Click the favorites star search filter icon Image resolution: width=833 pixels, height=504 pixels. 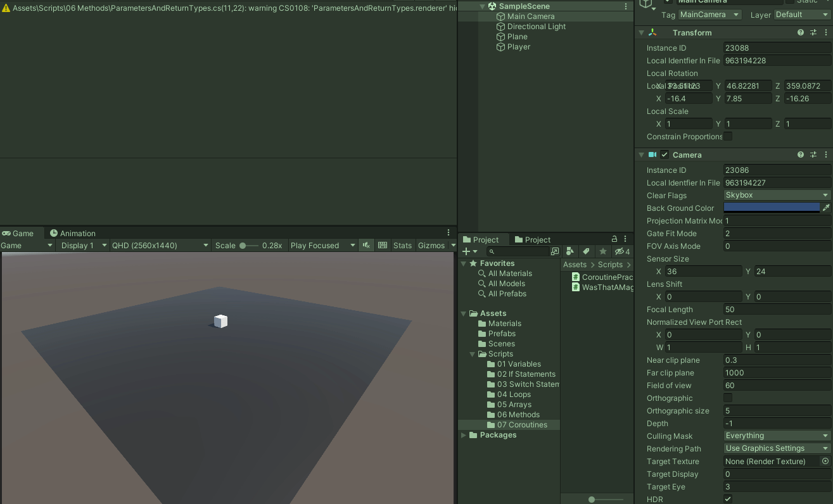point(602,251)
